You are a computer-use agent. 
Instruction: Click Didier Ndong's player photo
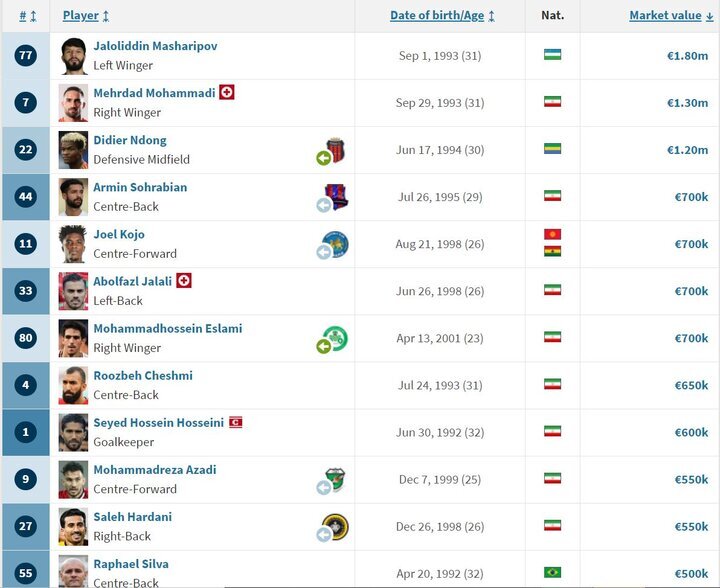[73, 150]
